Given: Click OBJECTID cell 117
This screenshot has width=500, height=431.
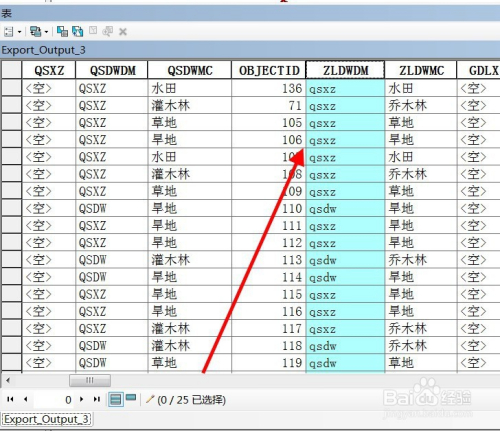Looking at the screenshot, I should pos(269,329).
